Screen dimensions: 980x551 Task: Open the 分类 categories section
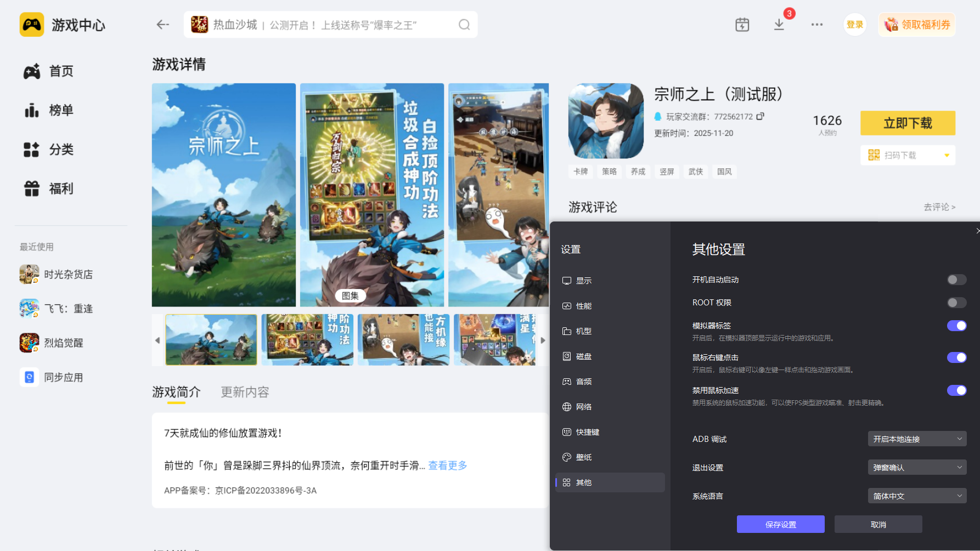[60, 149]
